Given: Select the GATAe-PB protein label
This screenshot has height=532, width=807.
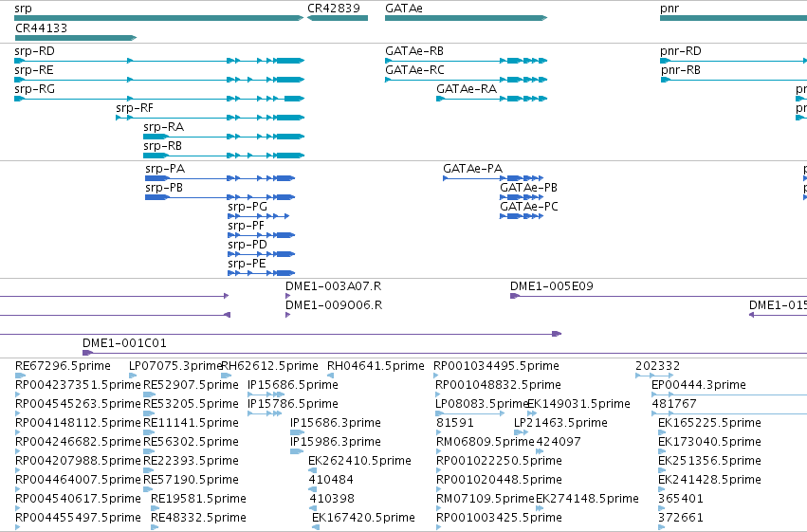Looking at the screenshot, I should coord(528,188).
